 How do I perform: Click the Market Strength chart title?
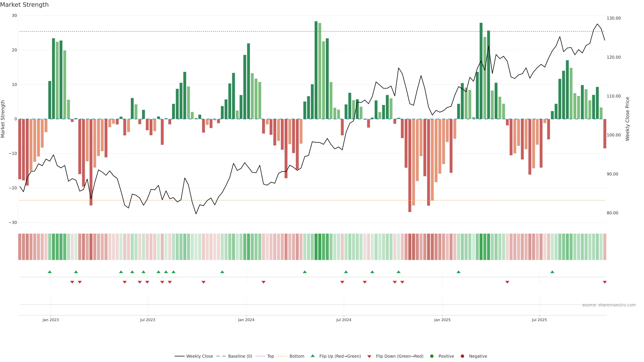[24, 5]
